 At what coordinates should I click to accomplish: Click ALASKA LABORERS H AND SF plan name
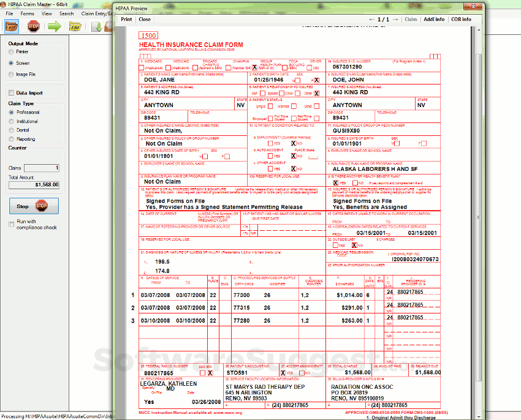click(375, 169)
